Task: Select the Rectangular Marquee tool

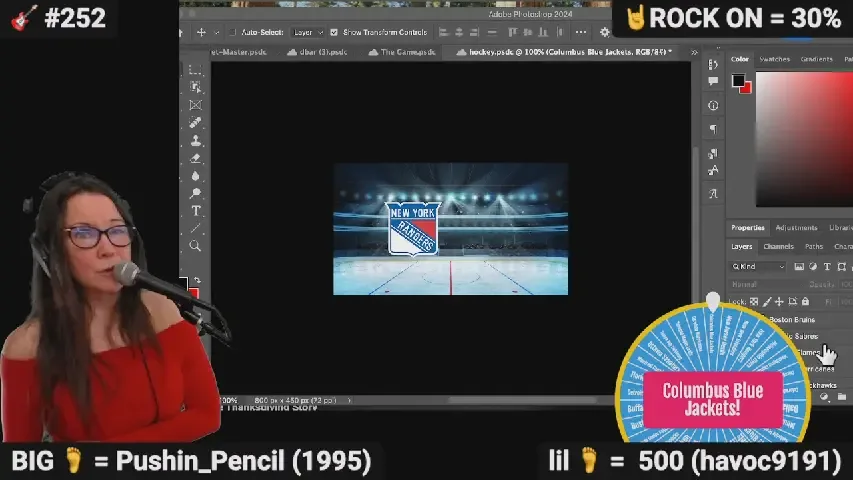Action: pyautogui.click(x=196, y=70)
